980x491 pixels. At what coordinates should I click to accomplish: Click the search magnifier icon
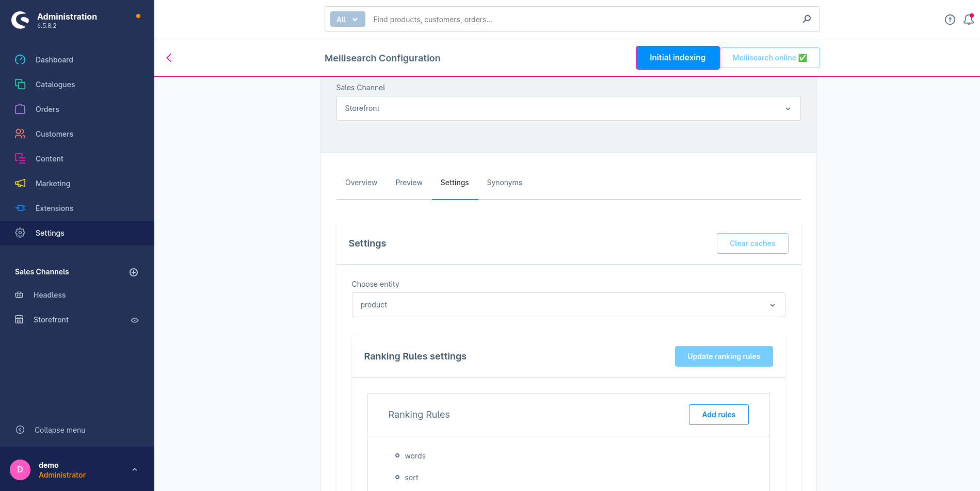point(807,19)
